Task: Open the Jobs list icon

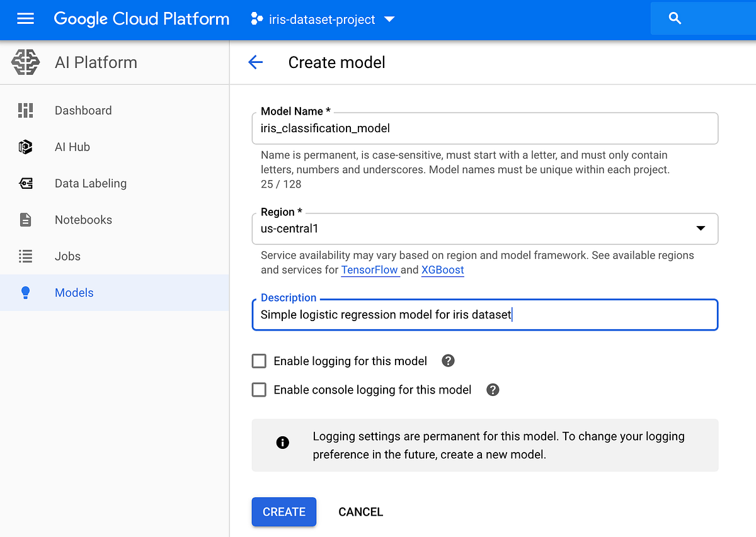Action: click(25, 256)
